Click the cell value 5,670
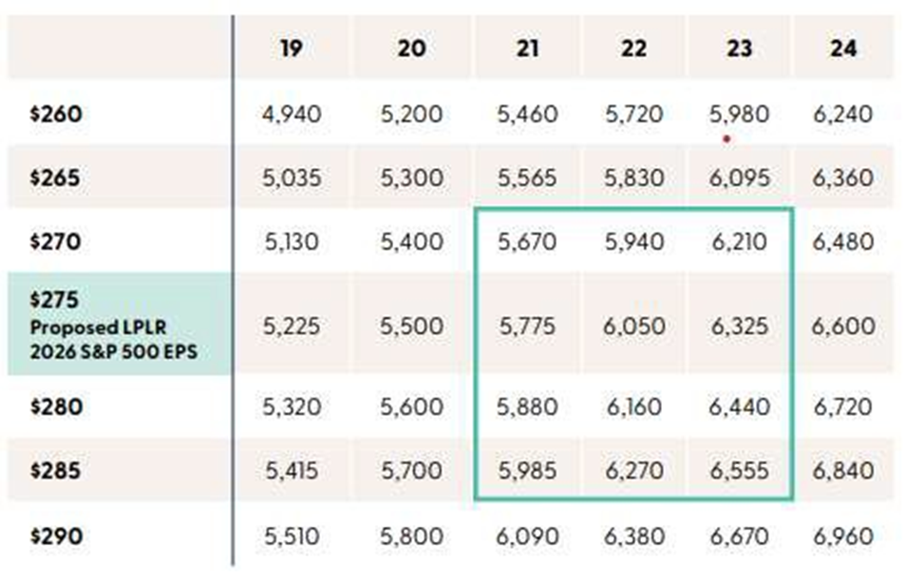Viewport: 924px width, 580px height. click(527, 241)
